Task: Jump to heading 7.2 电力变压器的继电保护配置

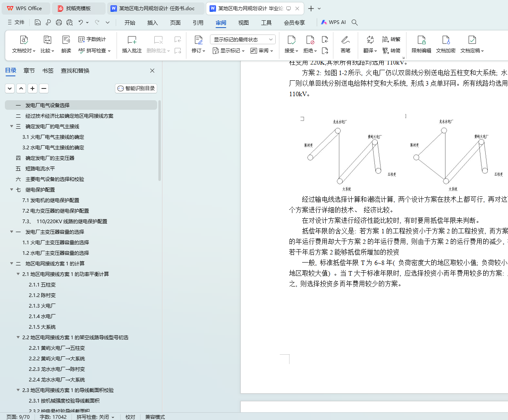Action: (56, 211)
